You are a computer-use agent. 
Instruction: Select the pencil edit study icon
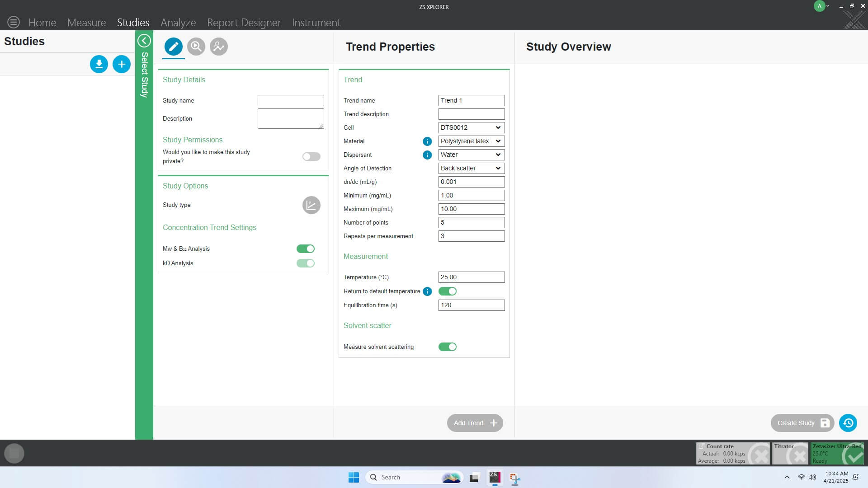(x=174, y=47)
